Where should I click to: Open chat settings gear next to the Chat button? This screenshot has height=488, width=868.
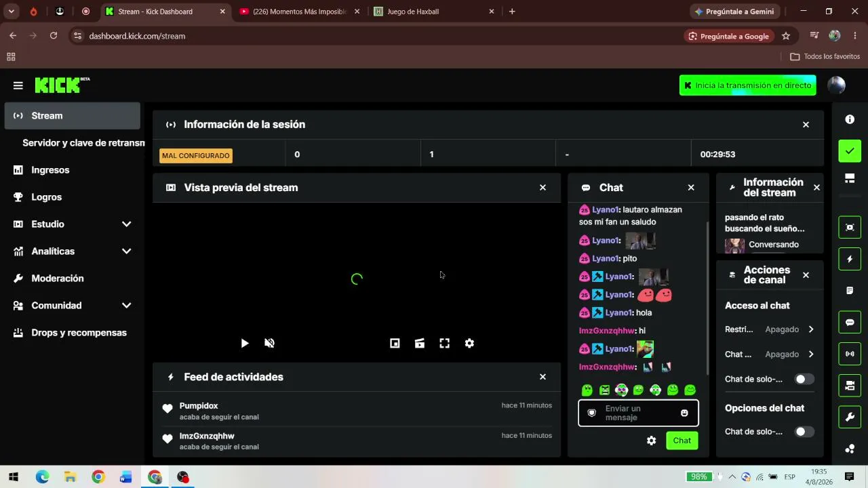651,441
